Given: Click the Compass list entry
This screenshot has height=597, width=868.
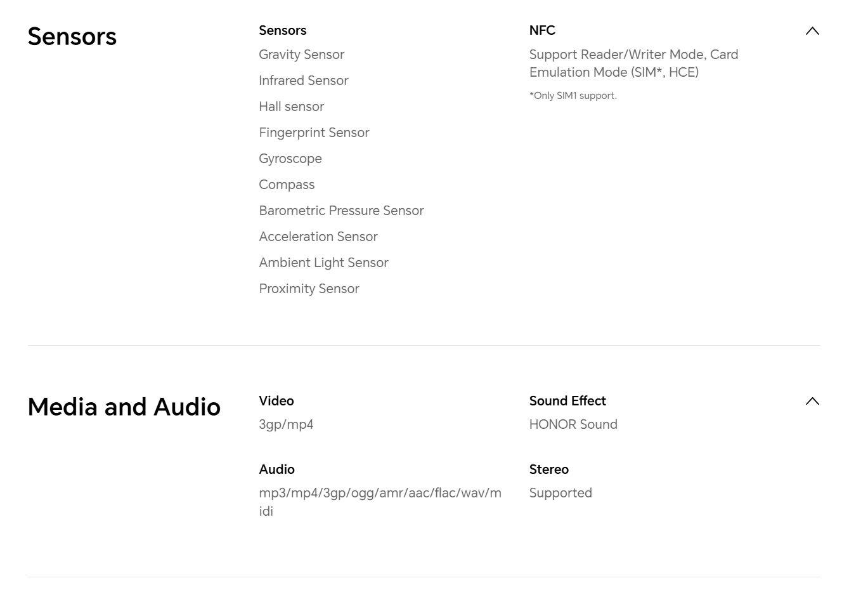Looking at the screenshot, I should (x=287, y=185).
